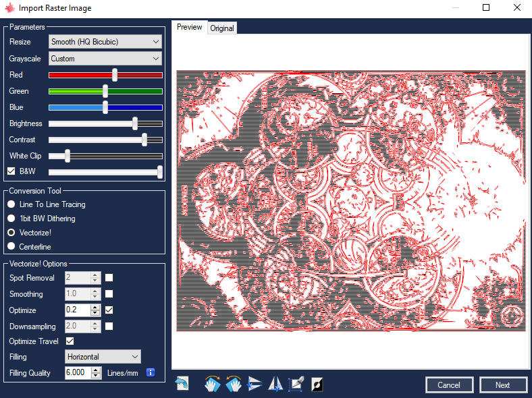The width and height of the screenshot is (532, 398).
Task: Click the Optimize value field
Action: (78, 310)
